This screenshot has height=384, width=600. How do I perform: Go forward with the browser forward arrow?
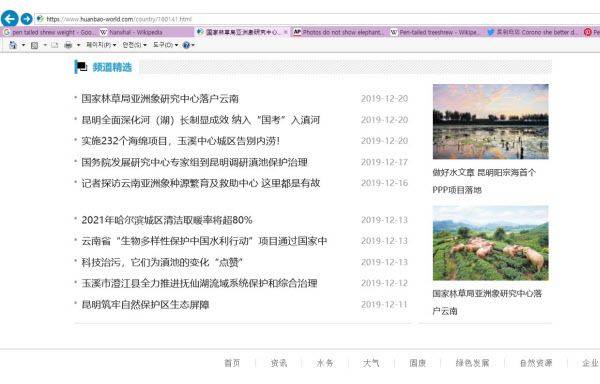pyautogui.click(x=26, y=18)
